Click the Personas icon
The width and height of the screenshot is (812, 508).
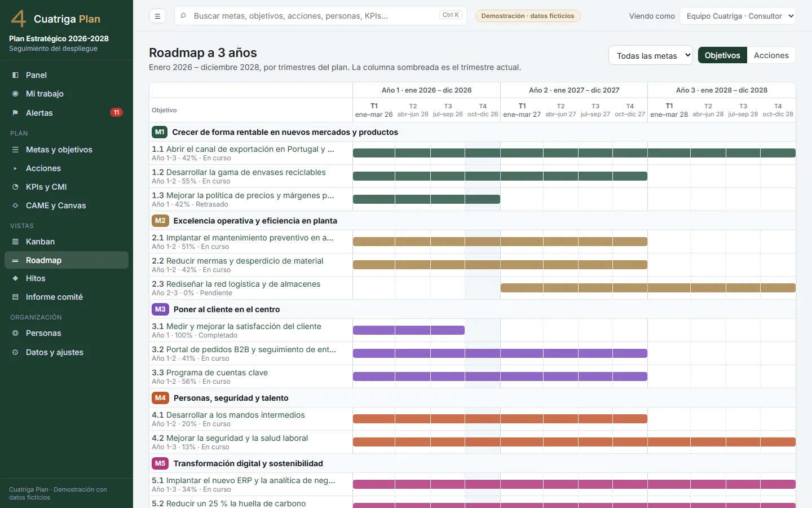pyautogui.click(x=15, y=333)
